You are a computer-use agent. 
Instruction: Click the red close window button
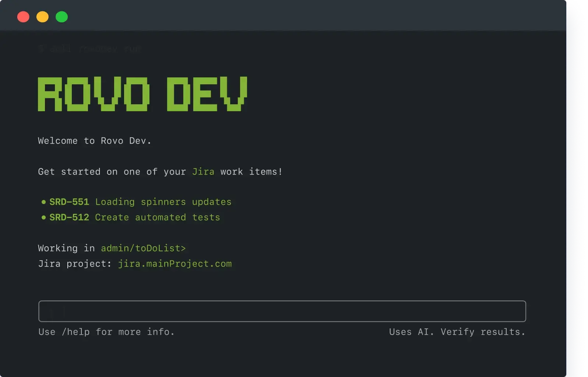click(23, 17)
